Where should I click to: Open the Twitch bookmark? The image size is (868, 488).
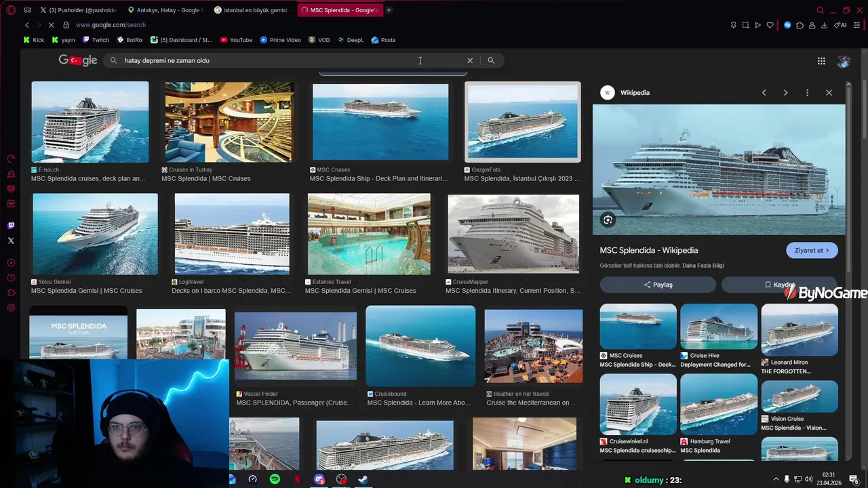[96, 40]
